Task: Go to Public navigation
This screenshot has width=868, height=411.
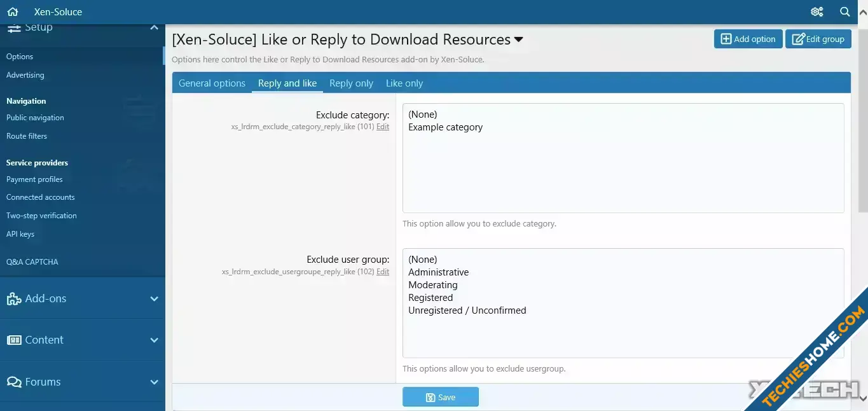Action: pyautogui.click(x=35, y=118)
